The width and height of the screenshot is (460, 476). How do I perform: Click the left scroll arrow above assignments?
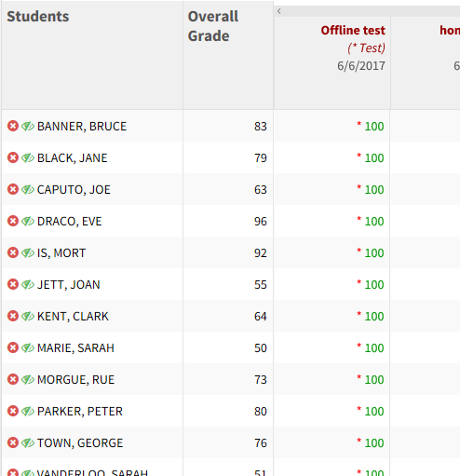(278, 11)
